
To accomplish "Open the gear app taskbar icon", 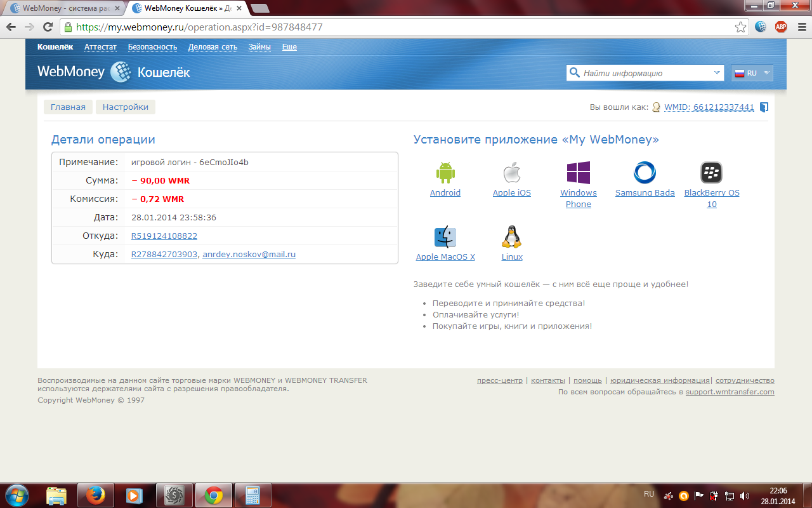I will [x=173, y=495].
